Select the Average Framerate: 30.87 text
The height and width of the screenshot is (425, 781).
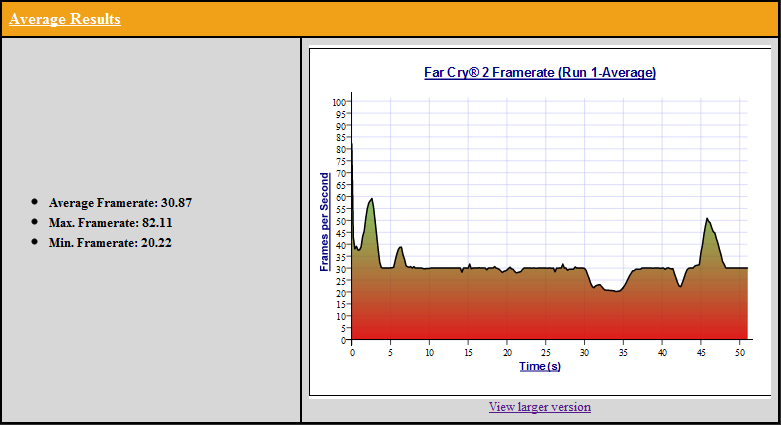(x=120, y=203)
